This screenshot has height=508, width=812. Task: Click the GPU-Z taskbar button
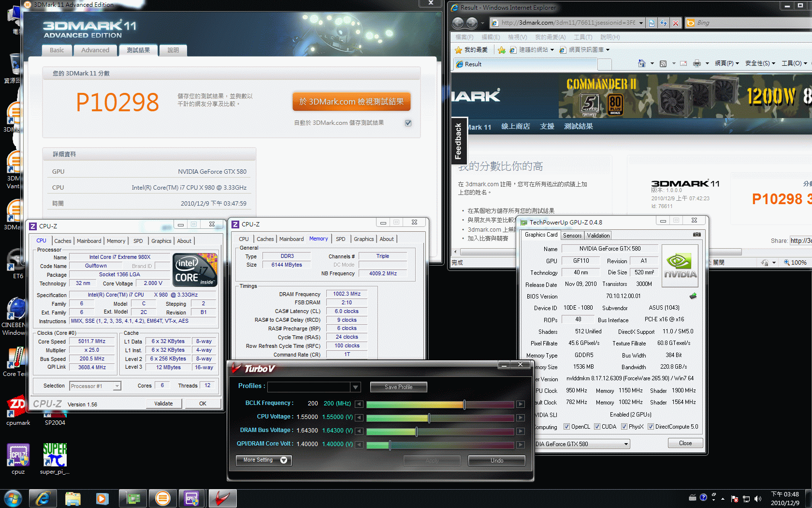point(133,498)
